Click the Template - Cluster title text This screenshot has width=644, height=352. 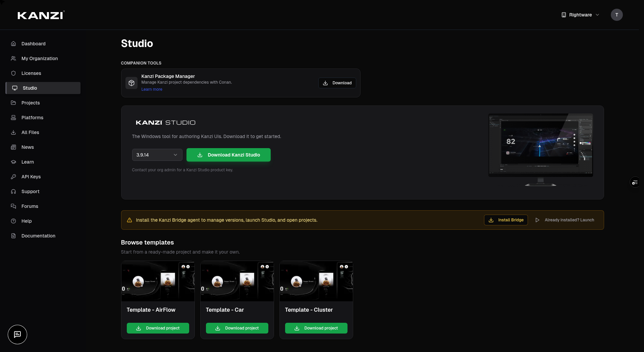309,310
